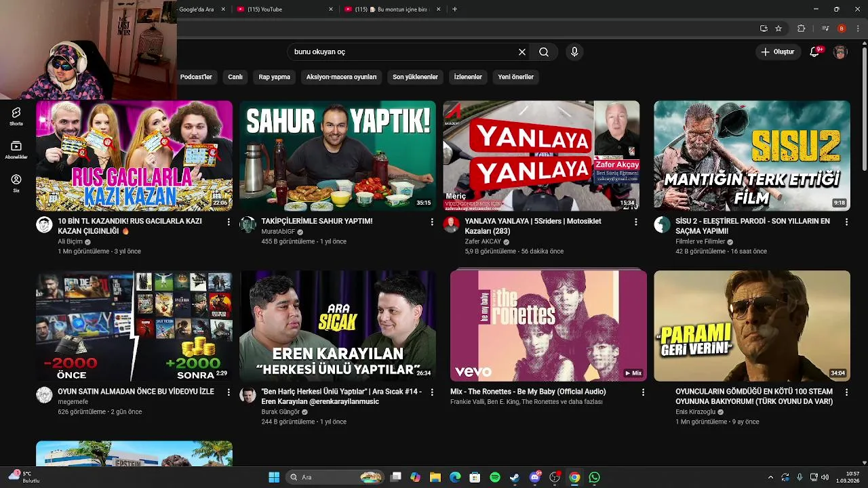Open Windows Start menu

coord(274,477)
